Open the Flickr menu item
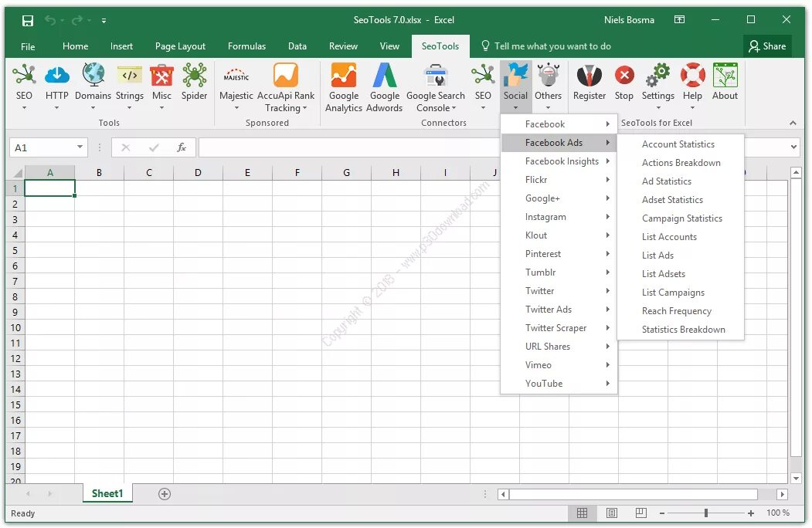 coord(559,180)
